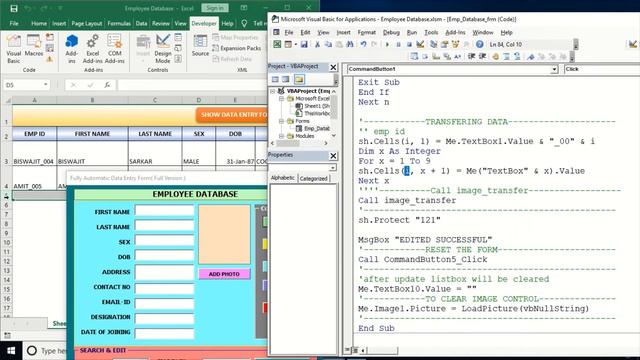Click View Object icon in Project panel
Image resolution: width=640 pixels, height=360 pixels.
point(286,79)
